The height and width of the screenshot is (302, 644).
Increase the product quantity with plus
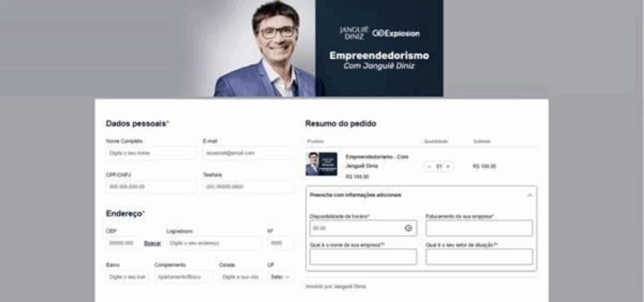pyautogui.click(x=448, y=166)
